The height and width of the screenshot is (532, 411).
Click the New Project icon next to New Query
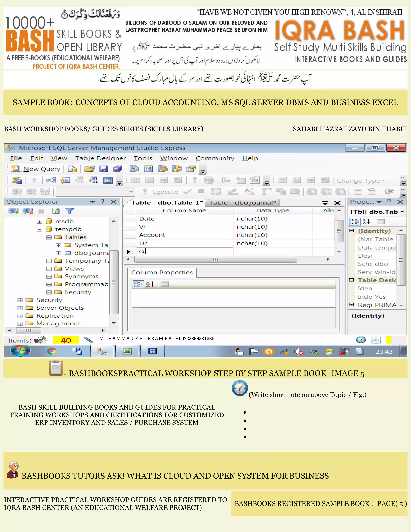pos(72,169)
